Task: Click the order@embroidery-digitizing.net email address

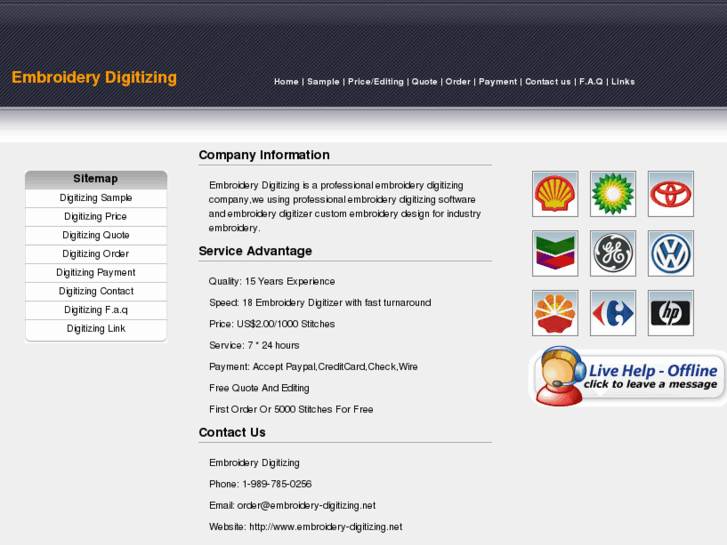Action: click(x=306, y=506)
